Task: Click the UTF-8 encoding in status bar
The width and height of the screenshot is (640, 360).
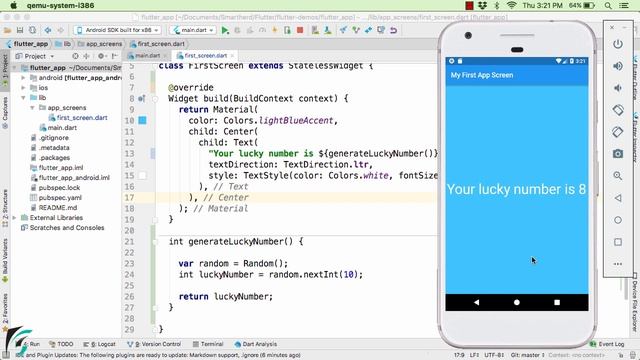Action: [494, 355]
